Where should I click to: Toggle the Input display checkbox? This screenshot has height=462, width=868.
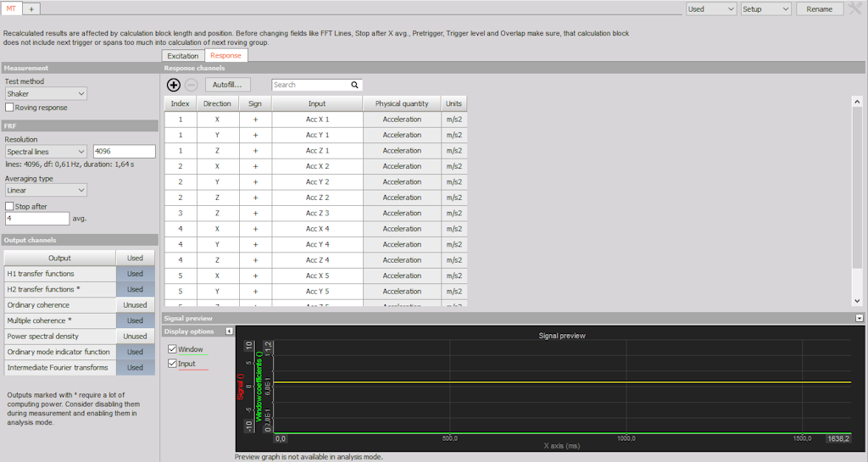(172, 364)
